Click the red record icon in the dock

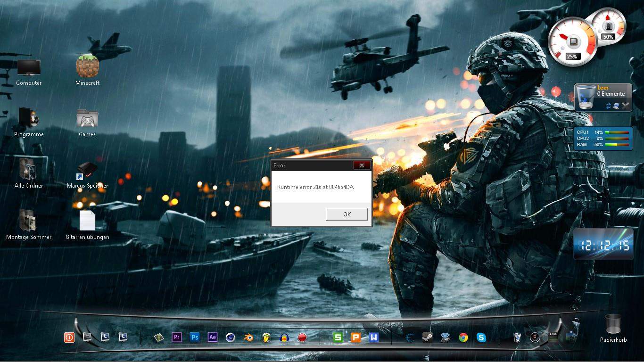click(x=302, y=337)
